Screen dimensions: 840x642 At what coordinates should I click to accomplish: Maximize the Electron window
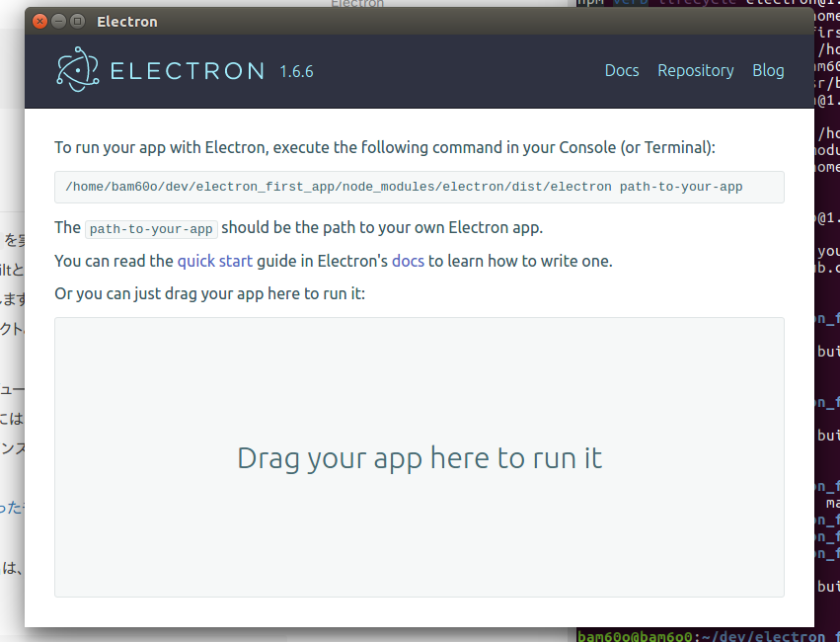tap(77, 22)
